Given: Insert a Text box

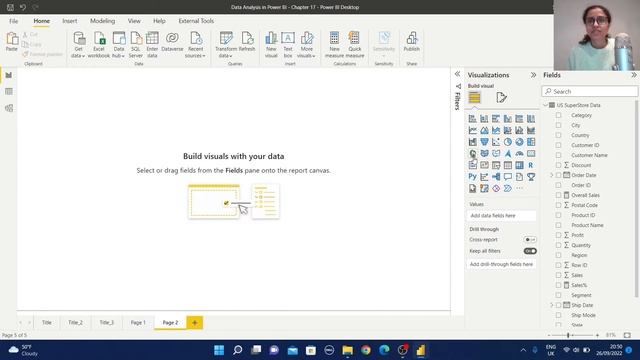Looking at the screenshot, I should pos(288,45).
